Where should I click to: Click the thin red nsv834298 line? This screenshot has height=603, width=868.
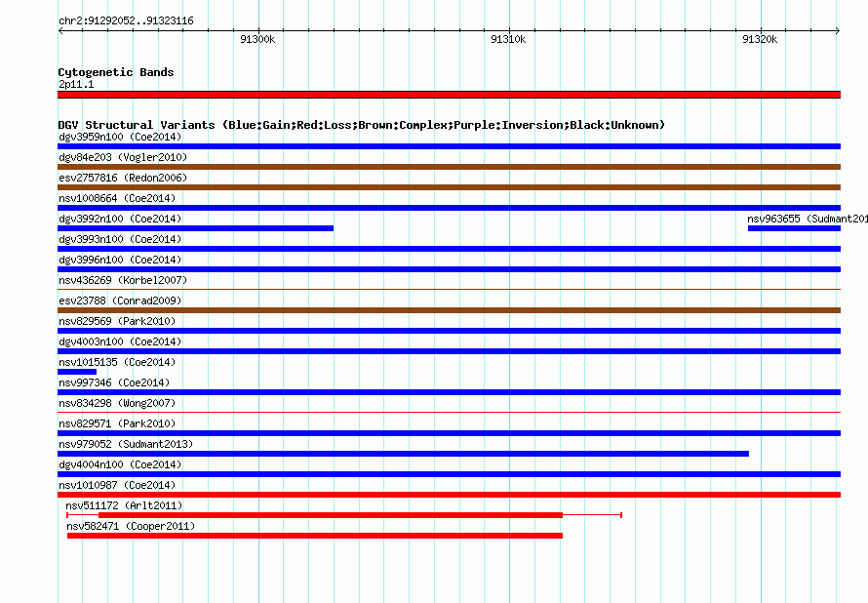[449, 412]
